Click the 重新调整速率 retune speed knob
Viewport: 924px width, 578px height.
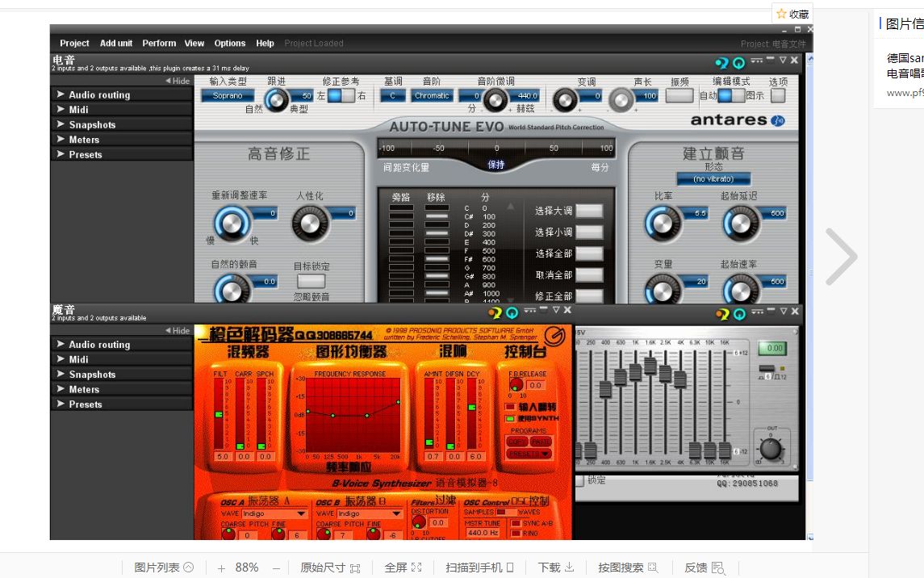(x=232, y=224)
